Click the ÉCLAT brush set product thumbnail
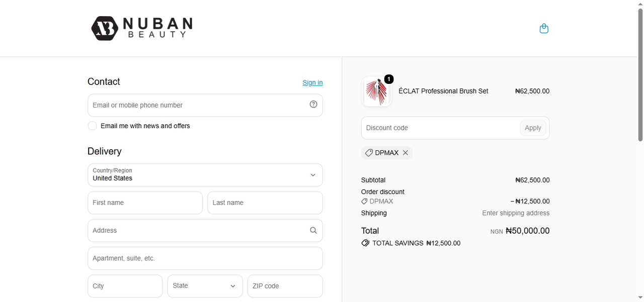This screenshot has height=302, width=644. (x=376, y=91)
